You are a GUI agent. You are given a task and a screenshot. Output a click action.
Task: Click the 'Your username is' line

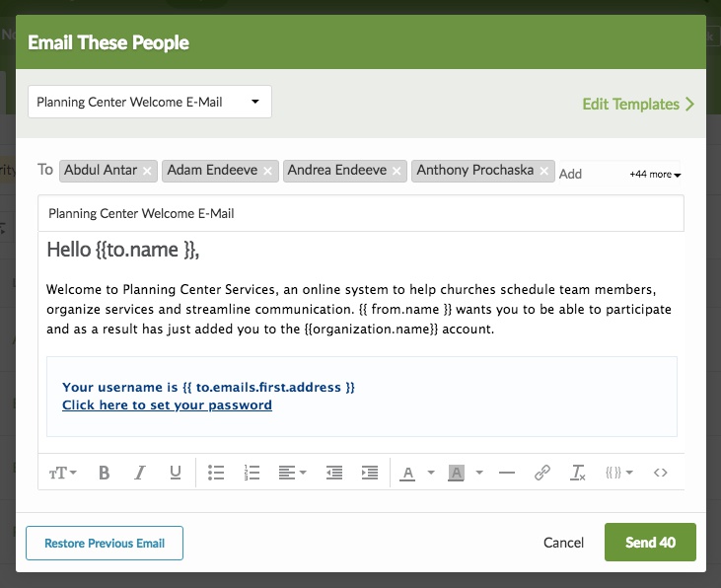[209, 388]
